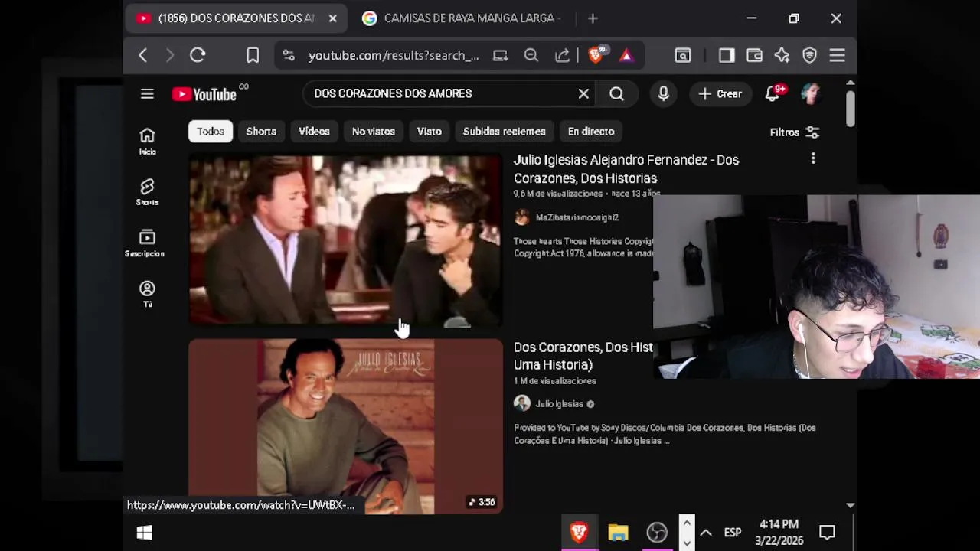Open the Tú profile section in the sidebar
Viewport: 980px width, 551px height.
pyautogui.click(x=147, y=294)
